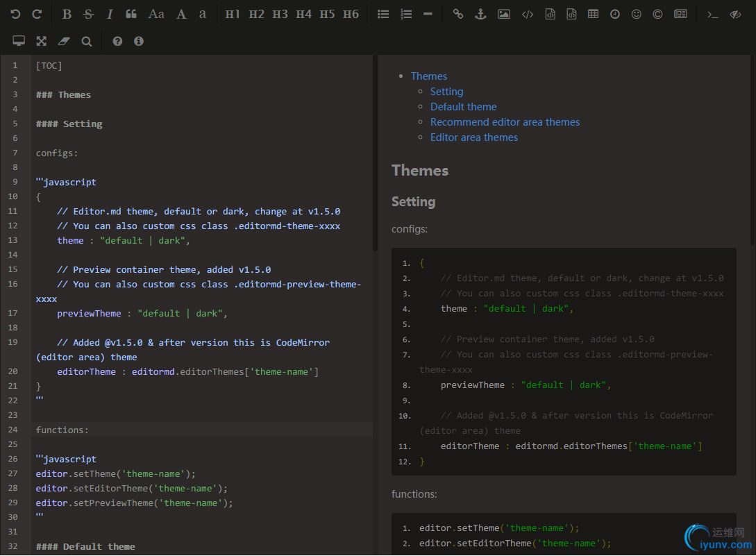756x556 pixels.
Task: Open the 'Default theme' TOC link
Action: pos(463,107)
